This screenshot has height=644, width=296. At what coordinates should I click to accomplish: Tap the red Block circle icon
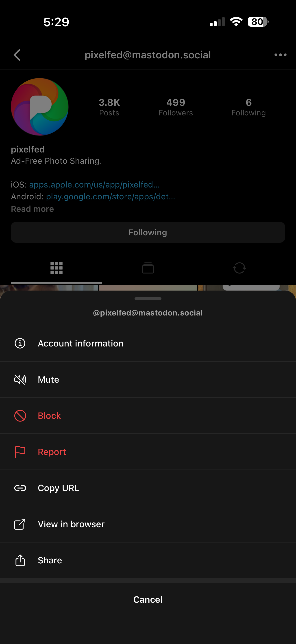[x=20, y=416]
